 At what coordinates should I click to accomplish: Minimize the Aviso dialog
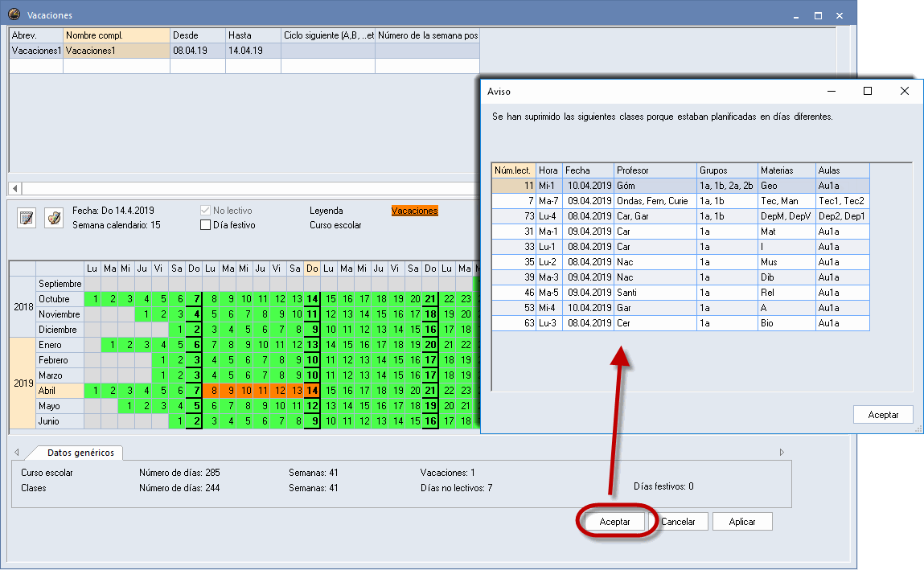(x=832, y=92)
